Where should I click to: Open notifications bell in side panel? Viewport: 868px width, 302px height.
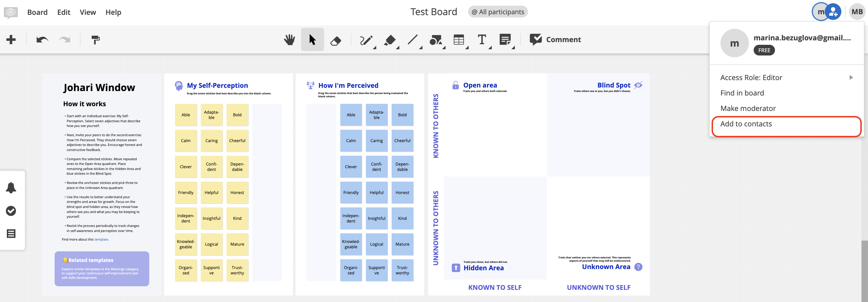(x=11, y=187)
